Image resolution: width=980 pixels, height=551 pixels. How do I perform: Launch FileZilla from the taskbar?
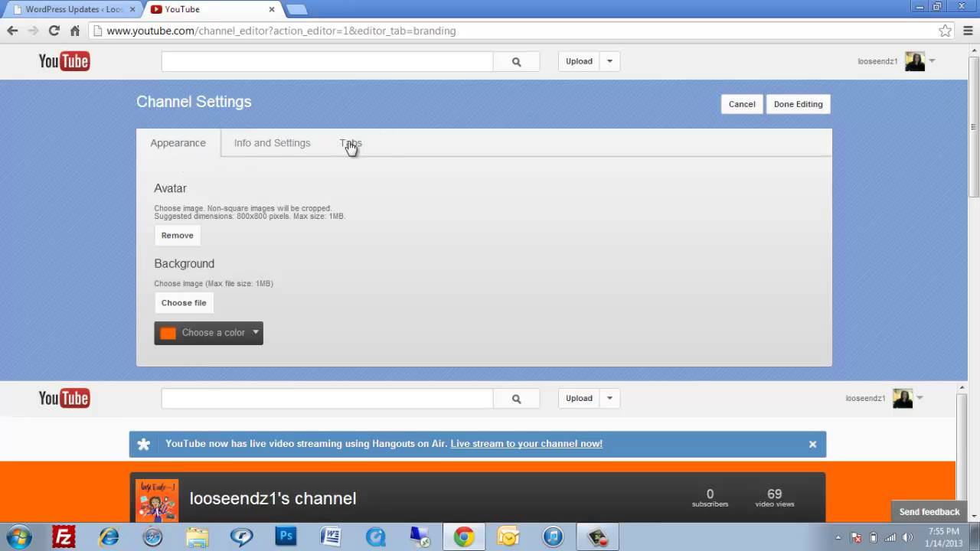(x=64, y=536)
